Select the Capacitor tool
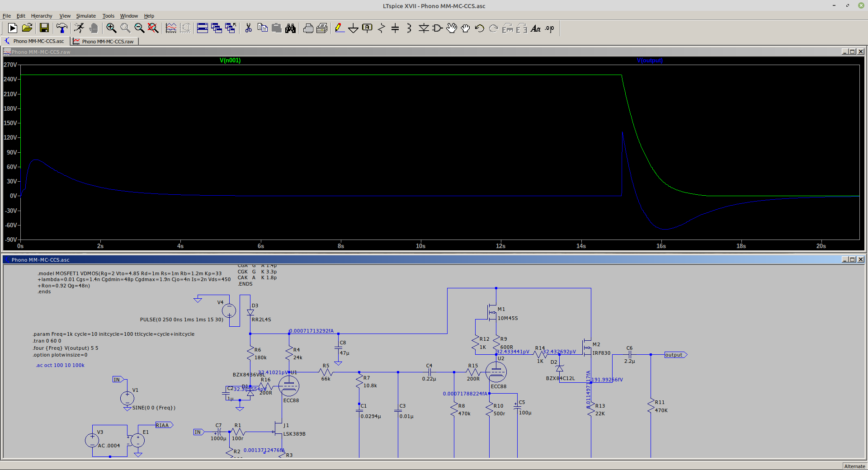 point(395,28)
